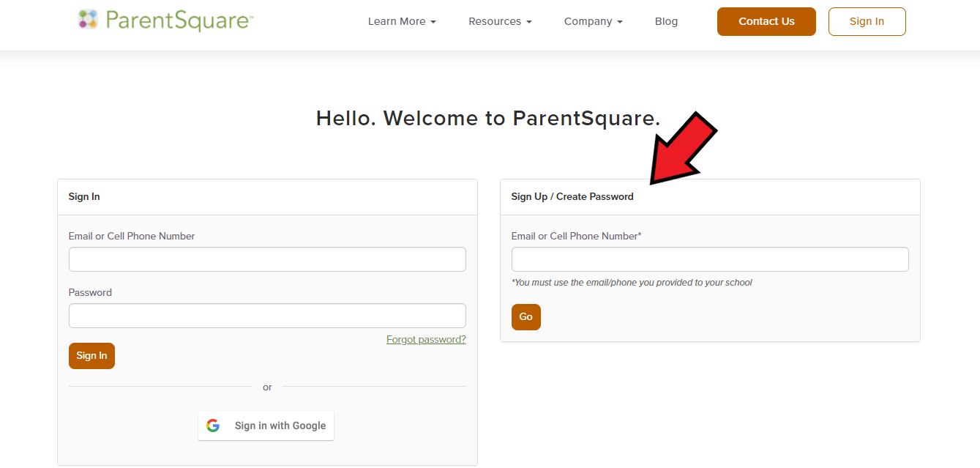Click the Sign Up / Create Password heading

click(572, 197)
